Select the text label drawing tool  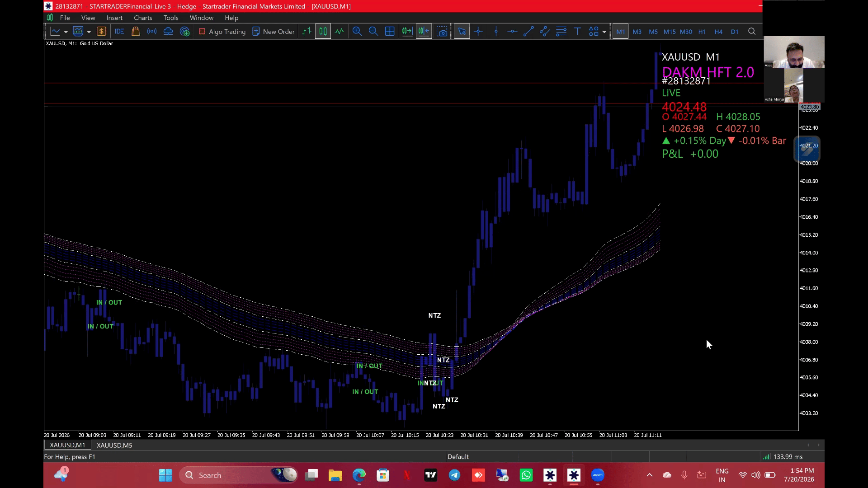577,32
